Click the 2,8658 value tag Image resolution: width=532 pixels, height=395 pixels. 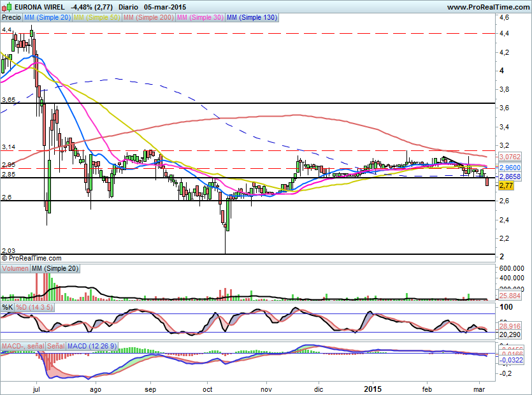(x=510, y=176)
